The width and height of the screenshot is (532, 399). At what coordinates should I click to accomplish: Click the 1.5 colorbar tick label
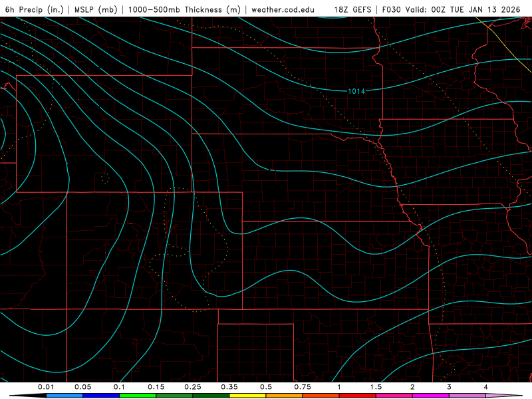[x=376, y=387]
